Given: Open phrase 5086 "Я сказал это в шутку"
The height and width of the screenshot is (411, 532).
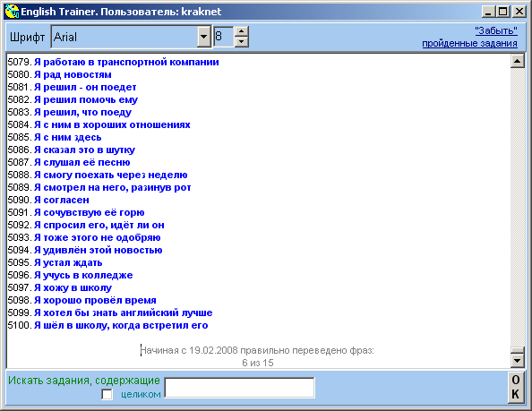Looking at the screenshot, I should (x=84, y=150).
